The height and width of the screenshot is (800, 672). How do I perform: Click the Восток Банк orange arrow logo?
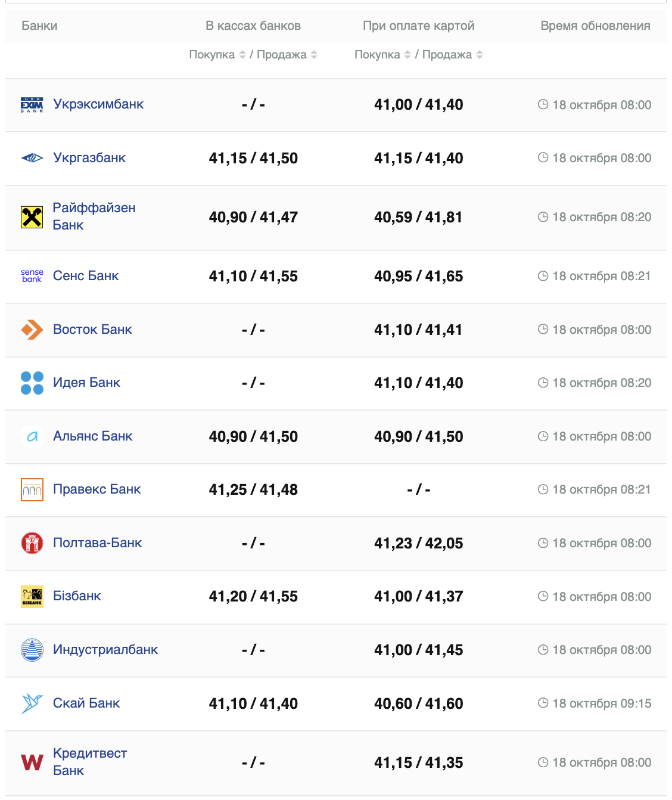pos(32,330)
